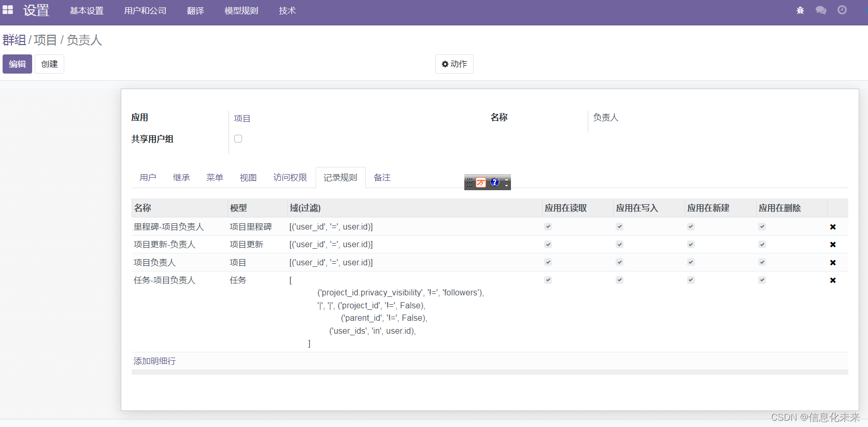868x427 pixels.
Task: Click 添加明细行 to add a rule
Action: coord(154,361)
